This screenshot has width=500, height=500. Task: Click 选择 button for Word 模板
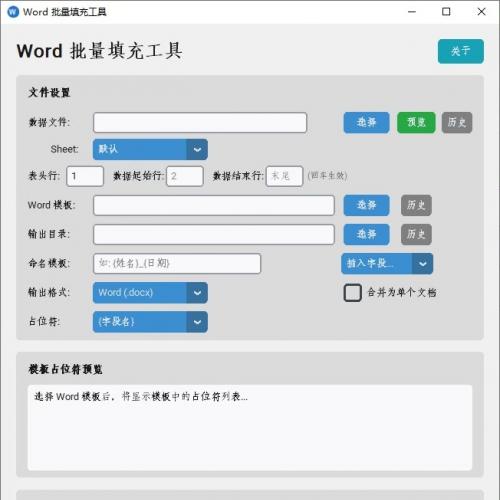pos(366,205)
